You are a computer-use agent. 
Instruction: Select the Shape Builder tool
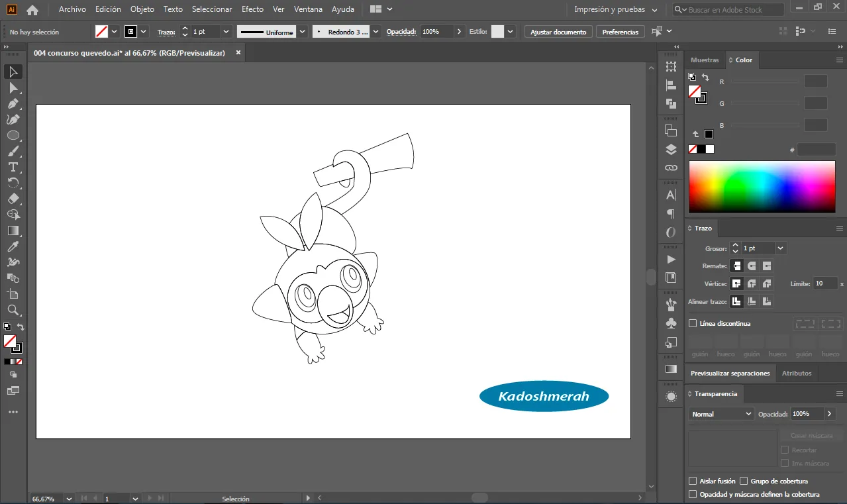coord(13,215)
